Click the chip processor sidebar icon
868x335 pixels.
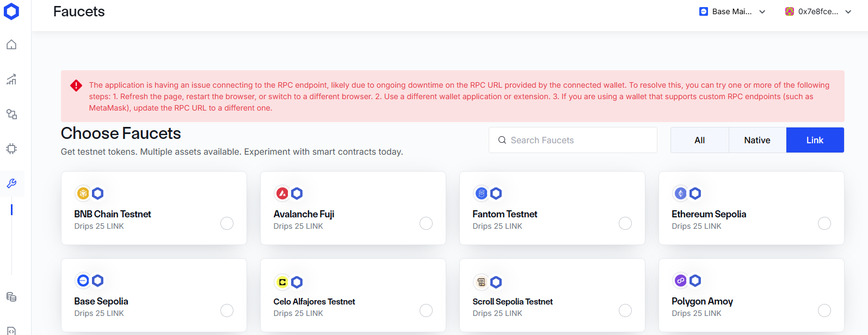pyautogui.click(x=11, y=149)
